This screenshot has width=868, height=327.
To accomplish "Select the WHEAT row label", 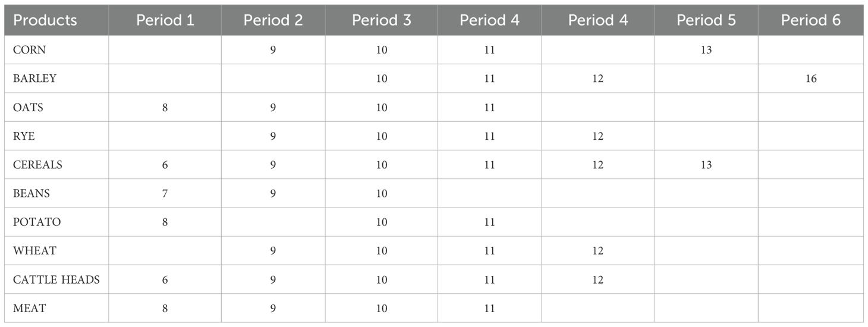I will (x=34, y=251).
